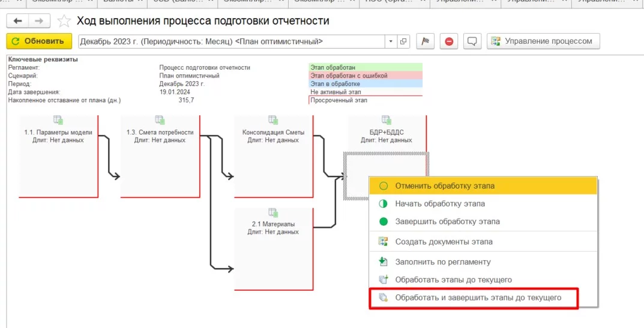Click the yellow Обновить button
644x328 pixels.
39,41
